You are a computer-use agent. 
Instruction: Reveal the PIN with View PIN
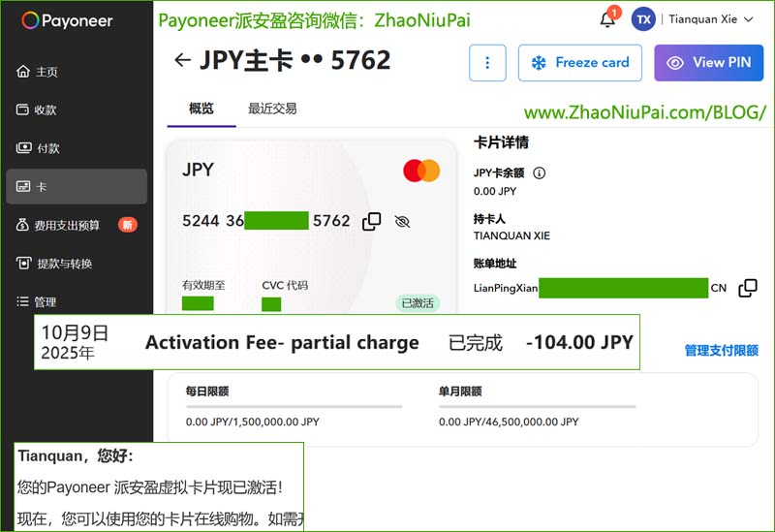pos(708,63)
